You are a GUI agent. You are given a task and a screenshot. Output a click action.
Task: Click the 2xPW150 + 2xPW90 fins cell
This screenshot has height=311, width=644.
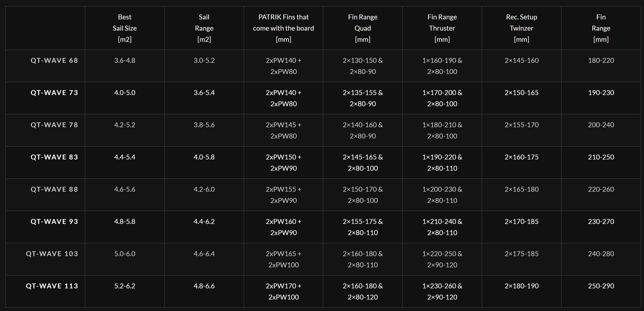pyautogui.click(x=283, y=163)
